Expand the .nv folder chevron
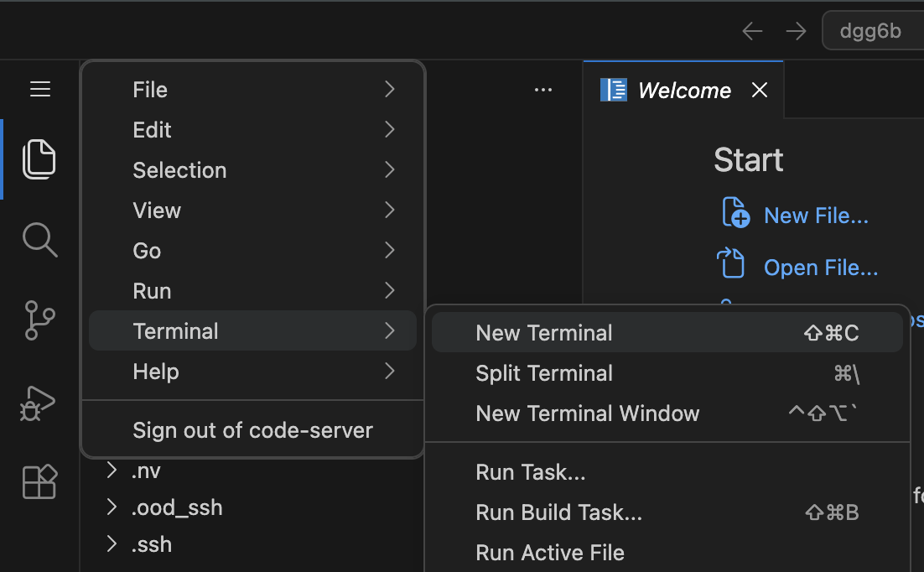 [x=112, y=470]
